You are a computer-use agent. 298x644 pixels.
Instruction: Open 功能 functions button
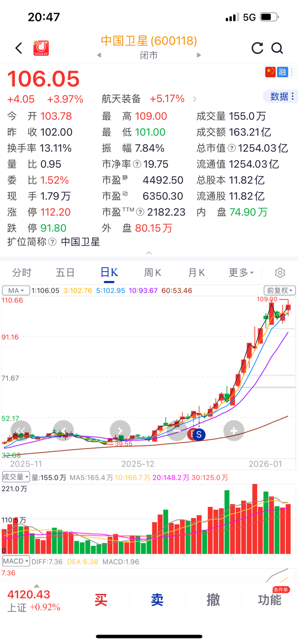point(270,600)
